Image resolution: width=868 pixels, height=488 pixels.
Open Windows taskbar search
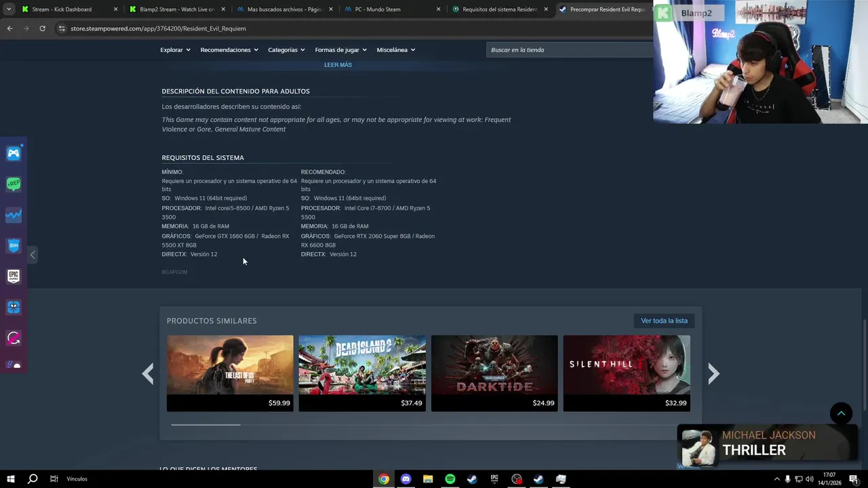click(32, 479)
